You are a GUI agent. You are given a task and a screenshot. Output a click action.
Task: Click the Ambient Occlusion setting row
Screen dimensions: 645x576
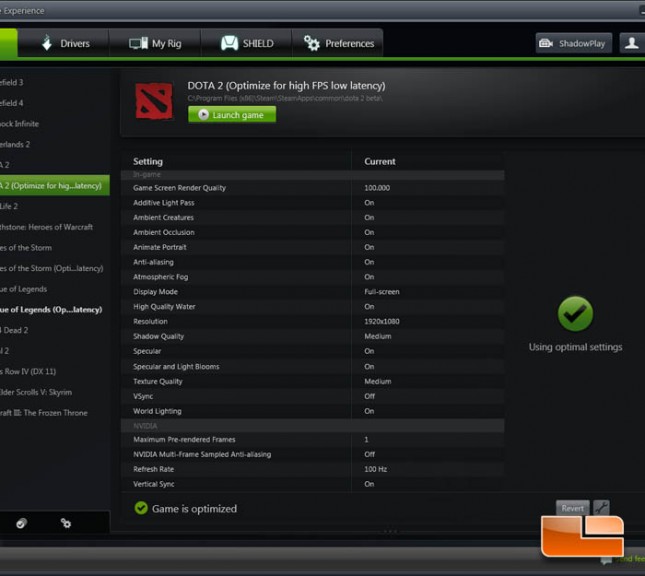click(313, 232)
